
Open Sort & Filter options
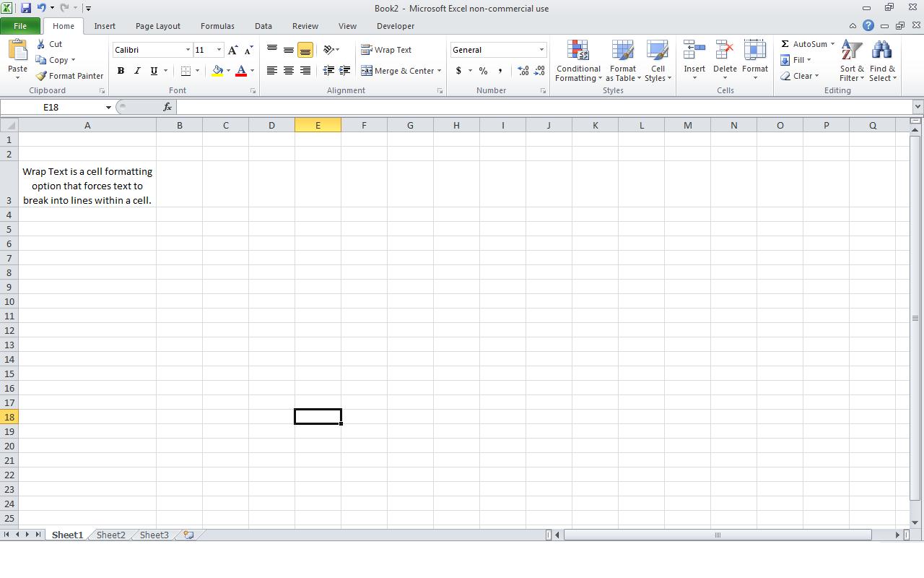click(851, 61)
